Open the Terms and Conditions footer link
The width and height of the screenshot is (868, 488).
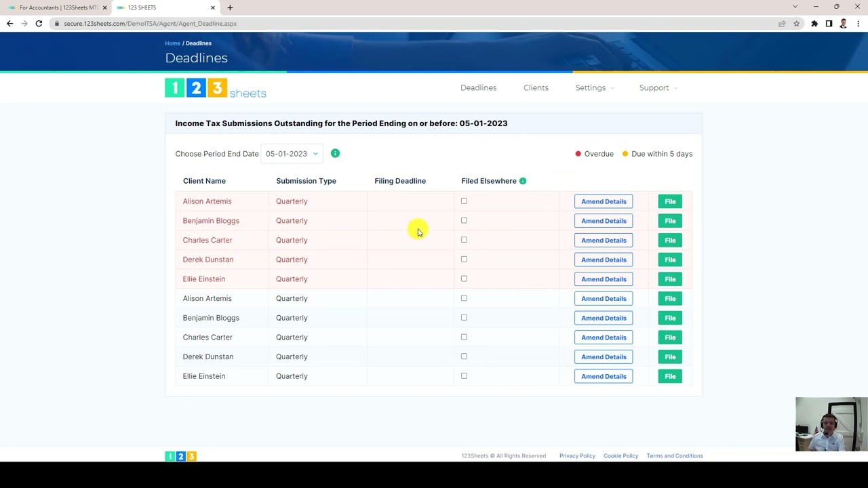tap(675, 456)
